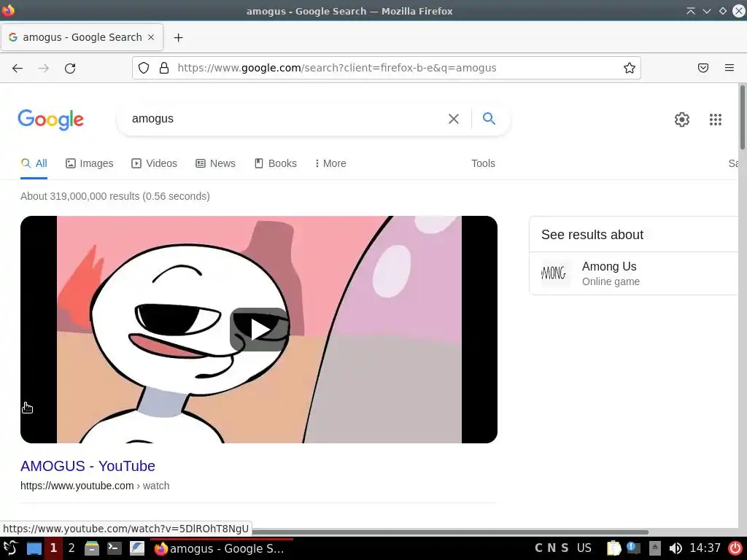Play the AMOGUS video preview

point(259,330)
